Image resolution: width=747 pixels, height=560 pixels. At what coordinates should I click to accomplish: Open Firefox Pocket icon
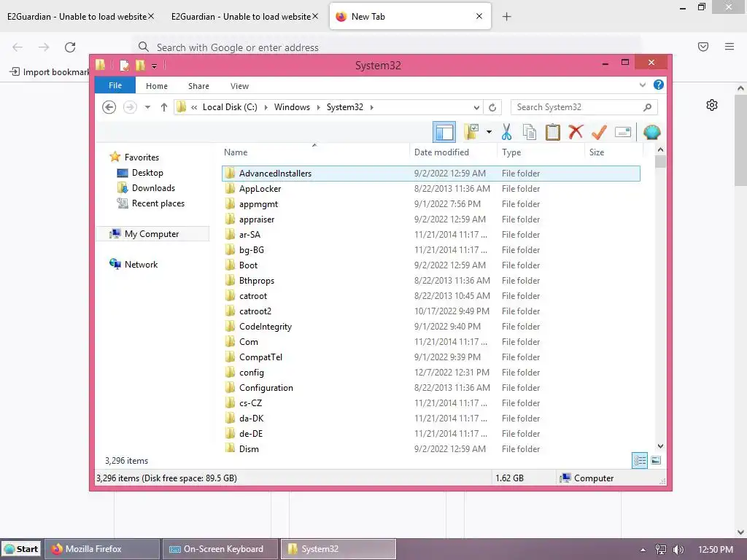[703, 47]
